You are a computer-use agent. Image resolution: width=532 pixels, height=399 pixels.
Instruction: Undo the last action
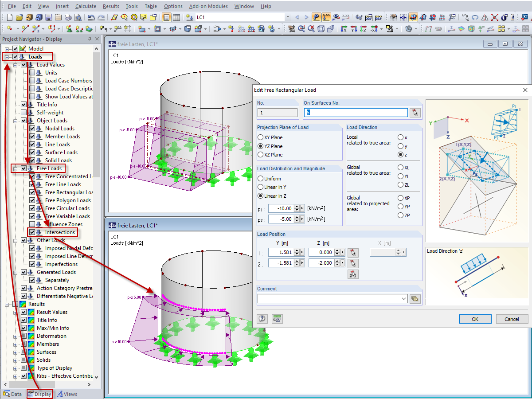pyautogui.click(x=91, y=18)
